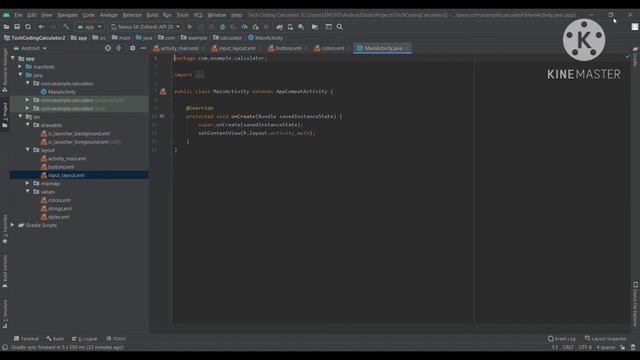The width and height of the screenshot is (640, 360).
Task: Click the Select Opened File target icon
Action: point(108,48)
